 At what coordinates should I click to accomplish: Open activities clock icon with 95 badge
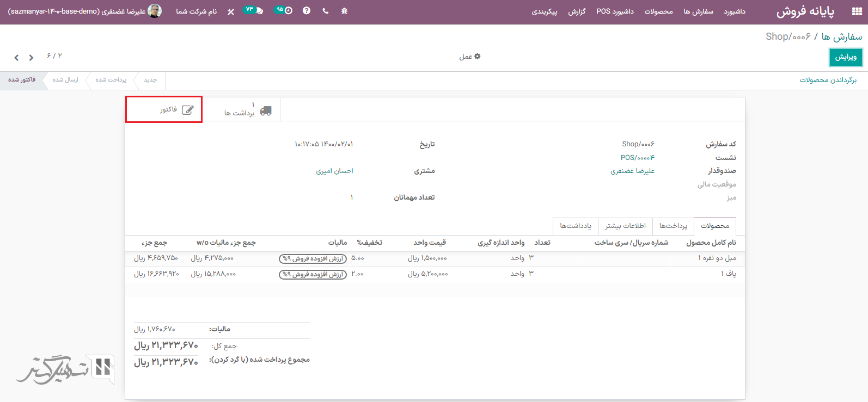pos(283,10)
